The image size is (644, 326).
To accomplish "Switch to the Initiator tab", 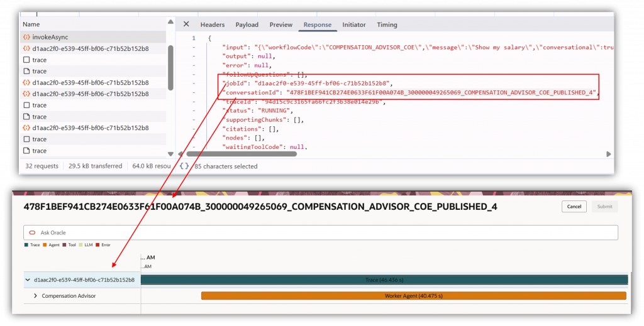I will pos(354,24).
